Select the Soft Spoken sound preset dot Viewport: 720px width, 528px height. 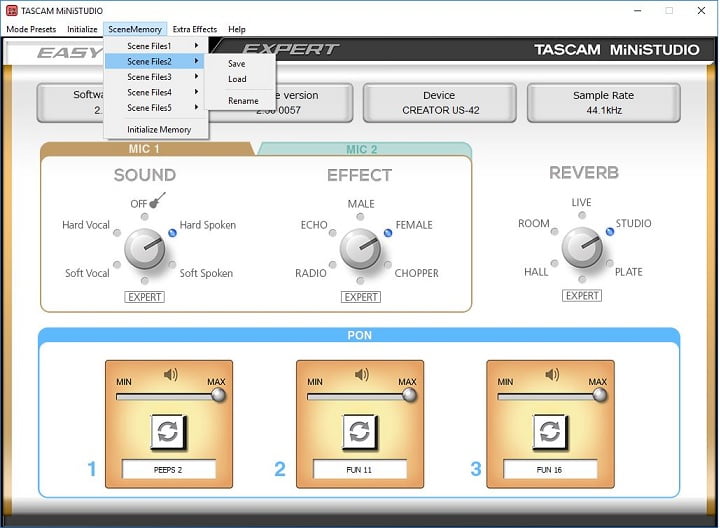tap(172, 264)
